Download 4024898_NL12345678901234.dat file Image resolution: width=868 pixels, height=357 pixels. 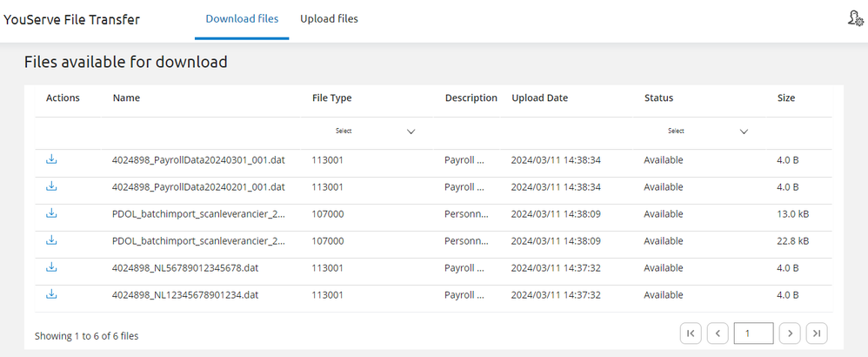pos(51,294)
